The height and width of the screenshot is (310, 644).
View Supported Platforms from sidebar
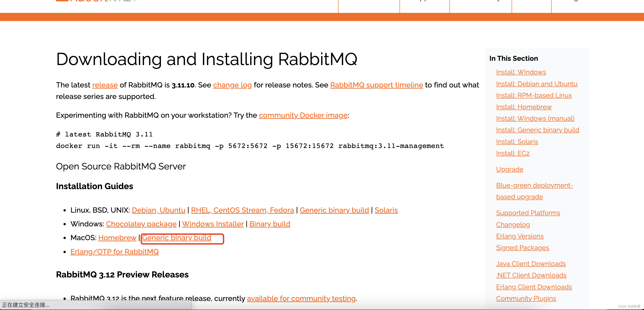528,213
